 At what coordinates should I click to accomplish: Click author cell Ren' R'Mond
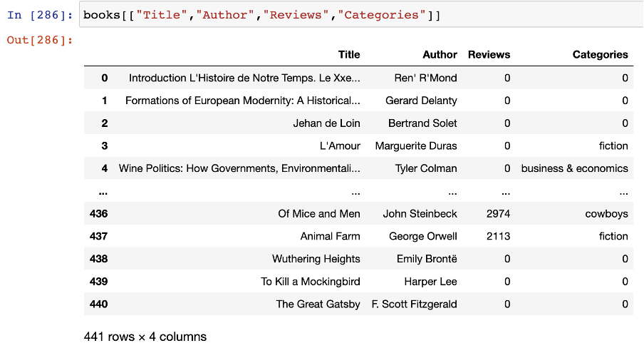pos(425,78)
